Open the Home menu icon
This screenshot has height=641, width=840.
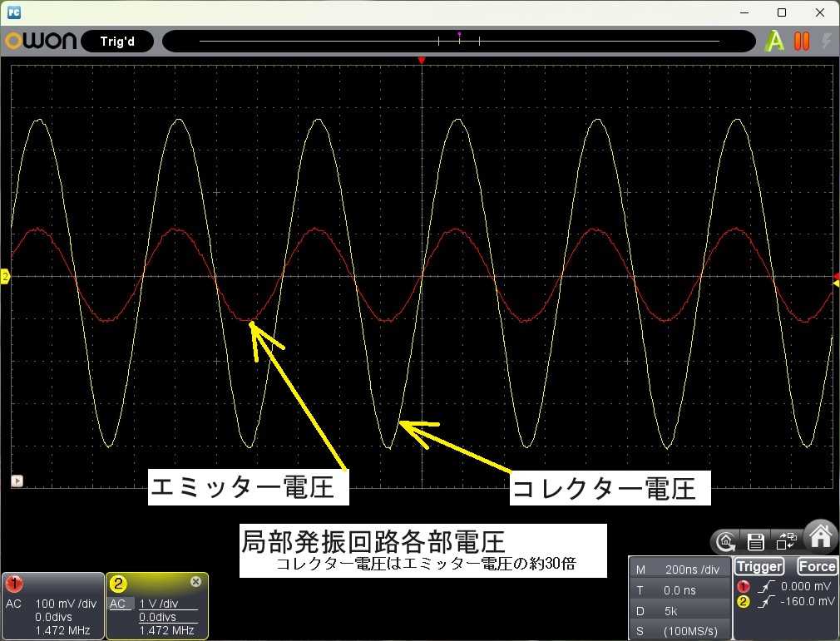[820, 535]
